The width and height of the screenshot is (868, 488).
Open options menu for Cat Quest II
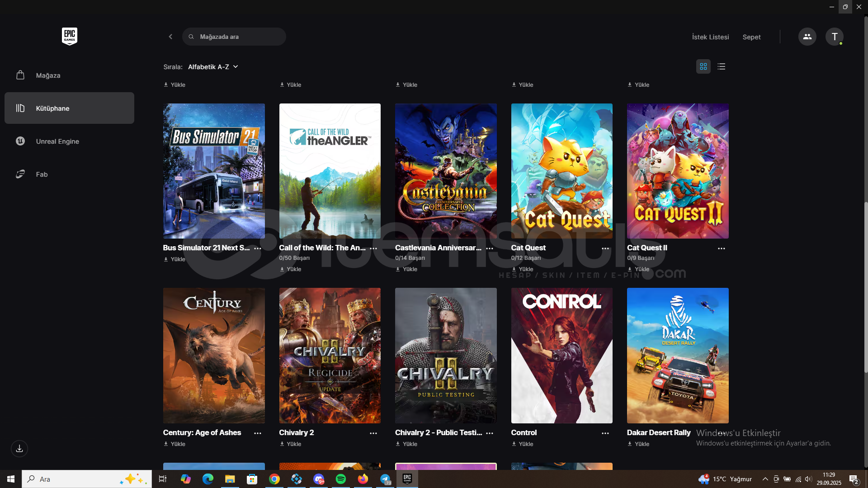(722, 249)
